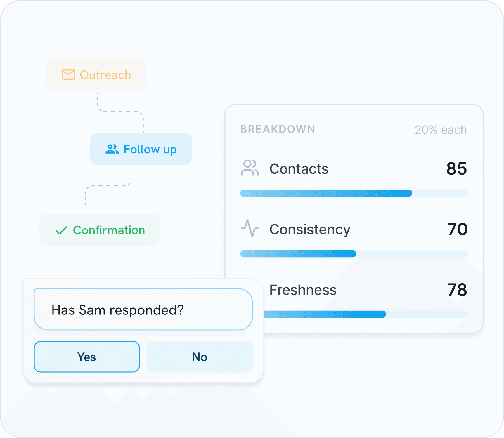This screenshot has width=504, height=438.
Task: Click the Freshness progress bar
Action: pyautogui.click(x=365, y=314)
